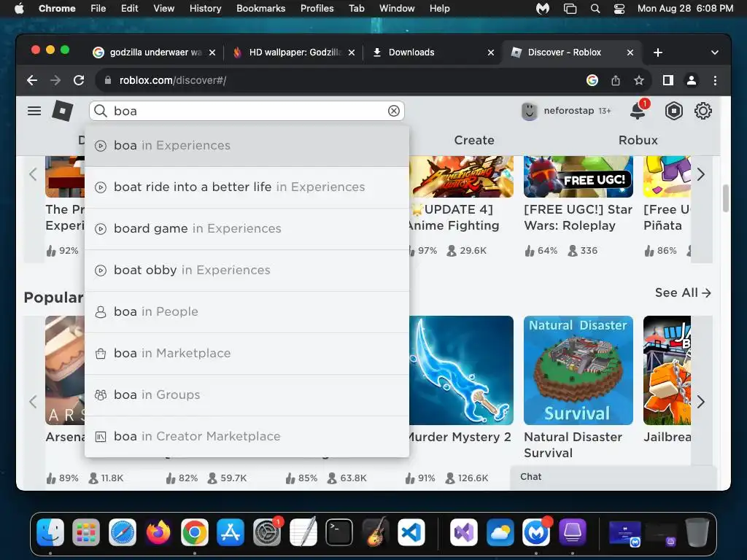Screen dimensions: 747x560
Task: Open the Robux hexagon icon in header
Action: pyautogui.click(x=673, y=111)
